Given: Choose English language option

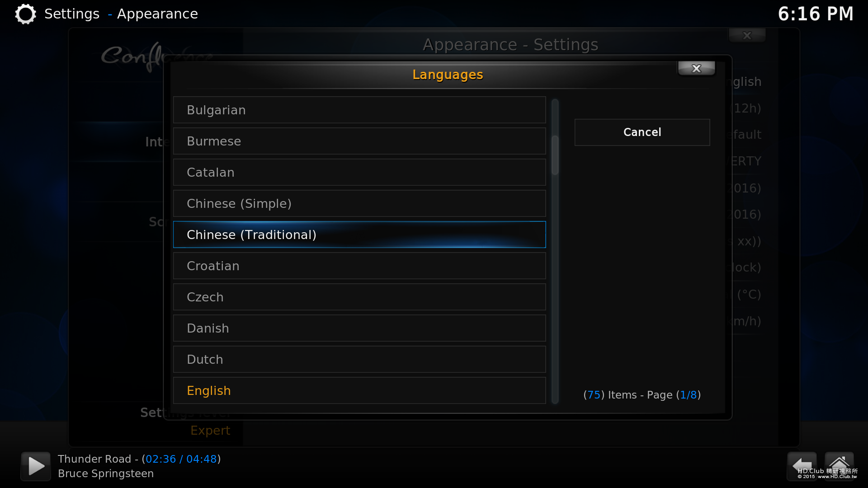Looking at the screenshot, I should [359, 390].
